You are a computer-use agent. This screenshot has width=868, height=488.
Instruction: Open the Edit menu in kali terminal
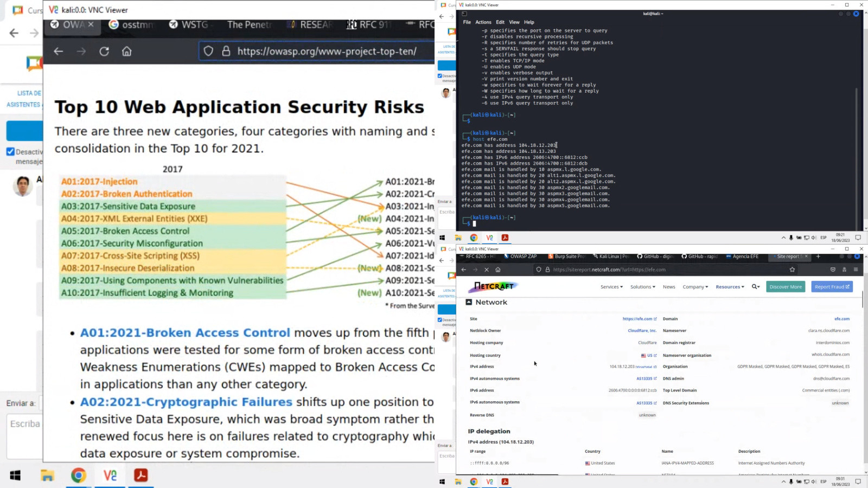point(500,22)
